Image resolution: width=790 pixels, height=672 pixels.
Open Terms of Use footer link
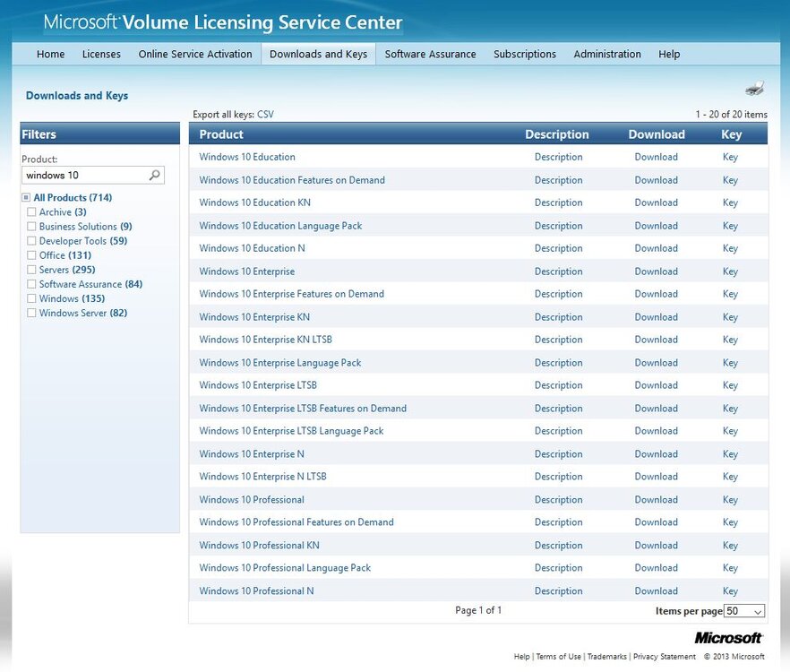coord(558,657)
